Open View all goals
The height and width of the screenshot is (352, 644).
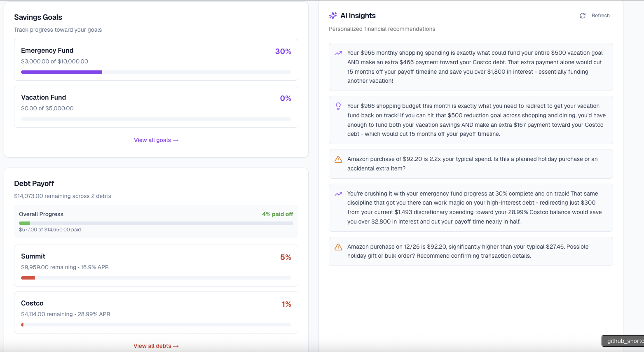pos(156,140)
